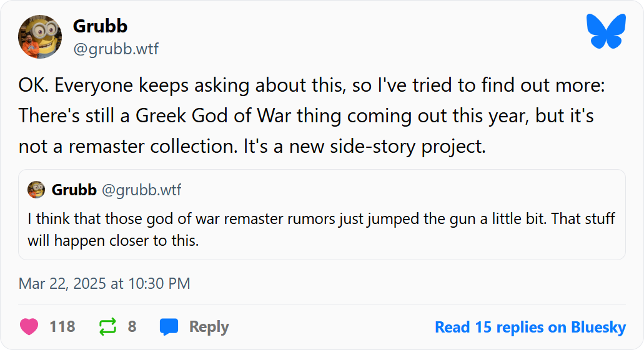Screen dimensions: 644x350
Task: Open Read 15 replies on Bluesky link
Action: pyautogui.click(x=530, y=327)
